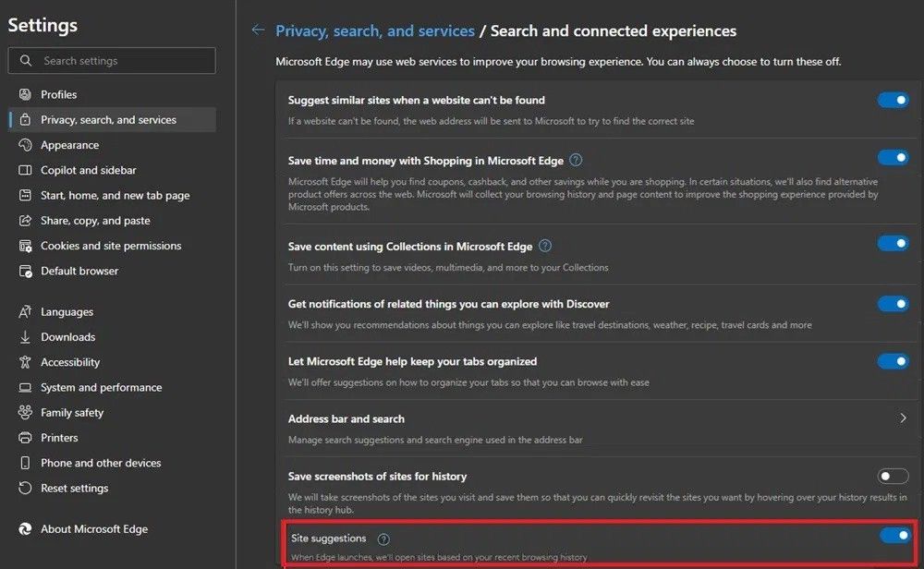Click the Profiles icon in the sidebar
The height and width of the screenshot is (569, 924).
point(24,94)
